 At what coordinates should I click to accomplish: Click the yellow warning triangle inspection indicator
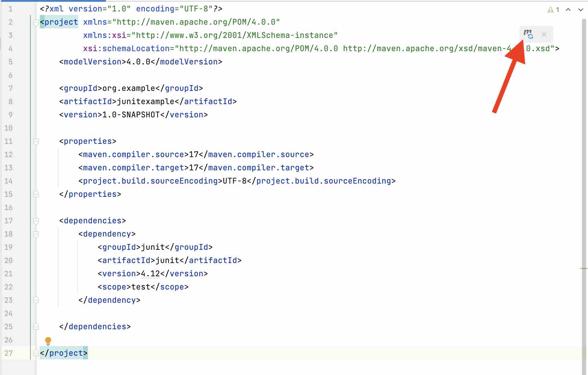tap(551, 10)
